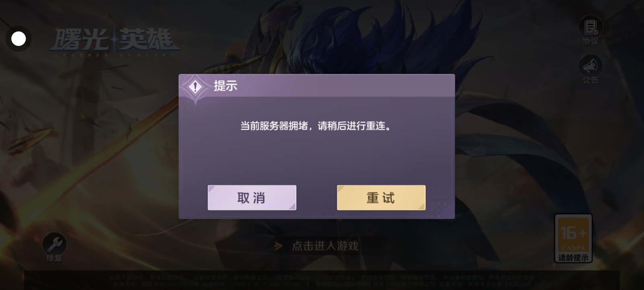Tap the 点击进入游戏 enter game text
The height and width of the screenshot is (290, 644).
coord(325,246)
